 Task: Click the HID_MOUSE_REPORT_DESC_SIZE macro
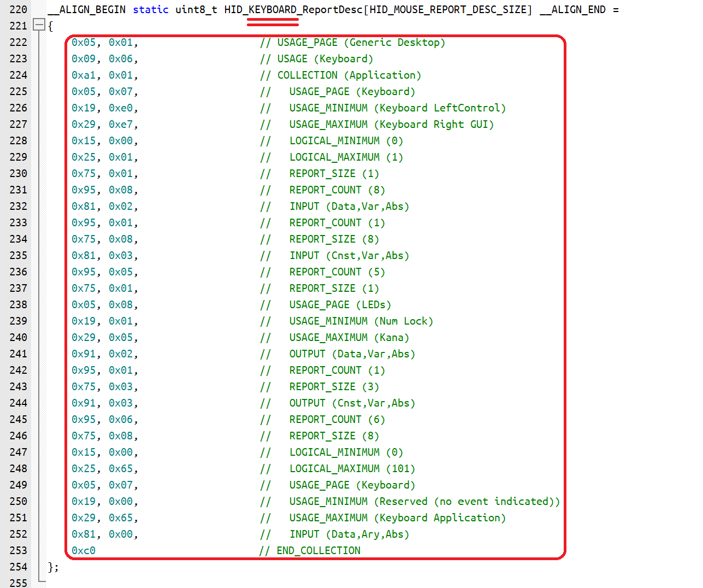[447, 9]
